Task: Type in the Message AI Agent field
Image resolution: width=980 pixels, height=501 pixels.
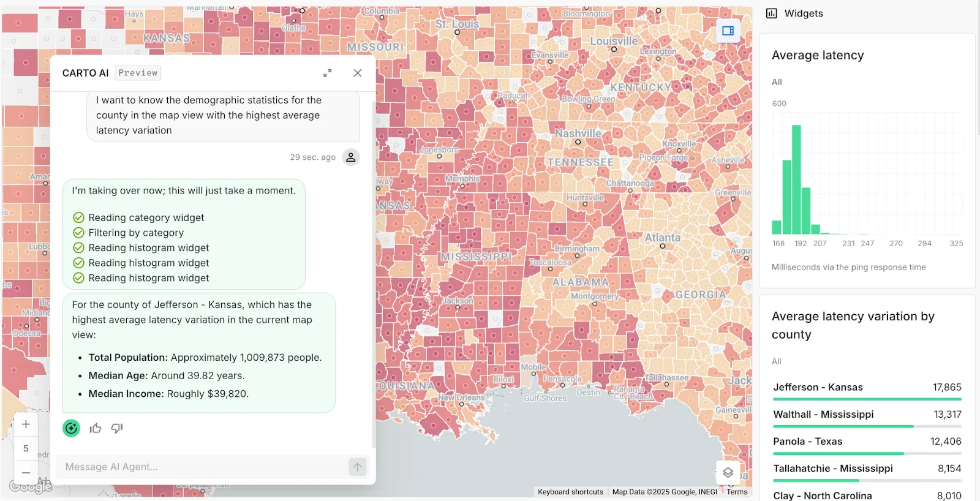Action: [x=202, y=467]
